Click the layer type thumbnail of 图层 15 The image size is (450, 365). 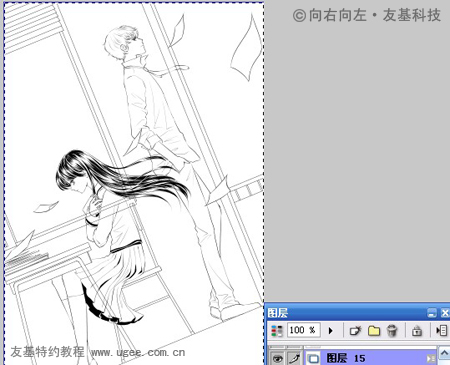313,359
